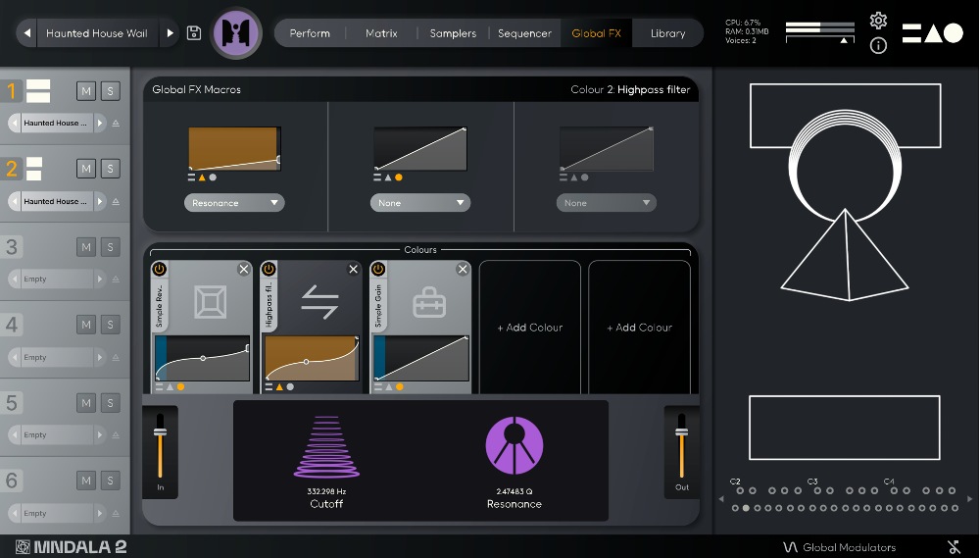Adjust the In level slider
The height and width of the screenshot is (558, 980).
click(161, 433)
